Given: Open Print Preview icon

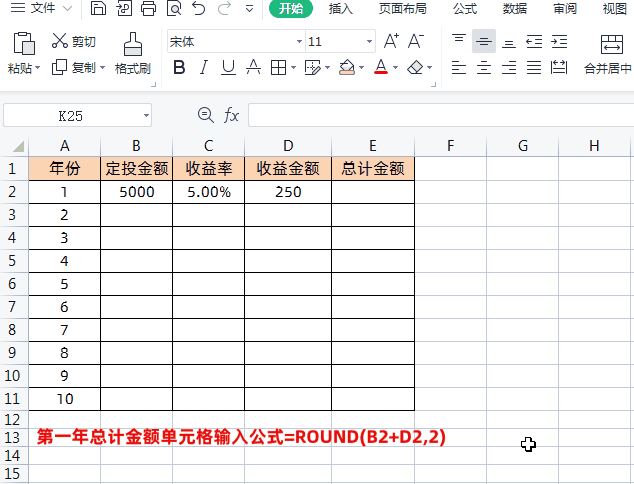Looking at the screenshot, I should click(174, 8).
